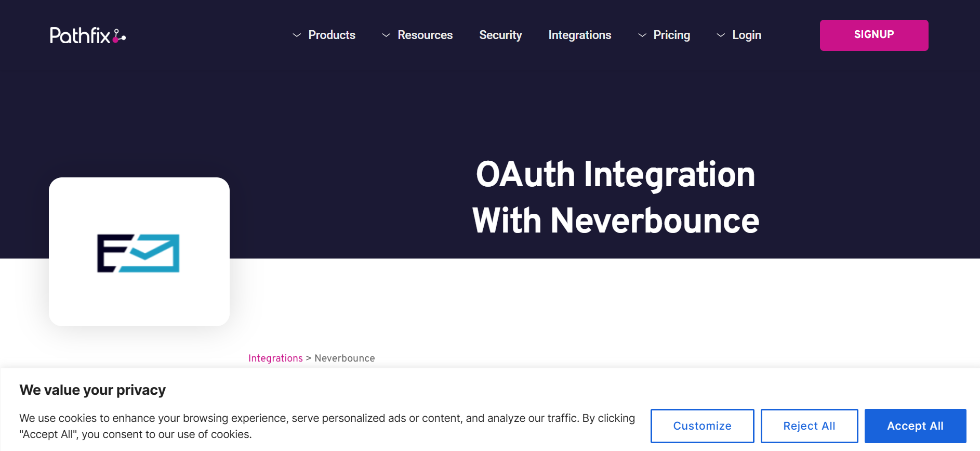Open the Pathfix logo home link

click(x=88, y=35)
